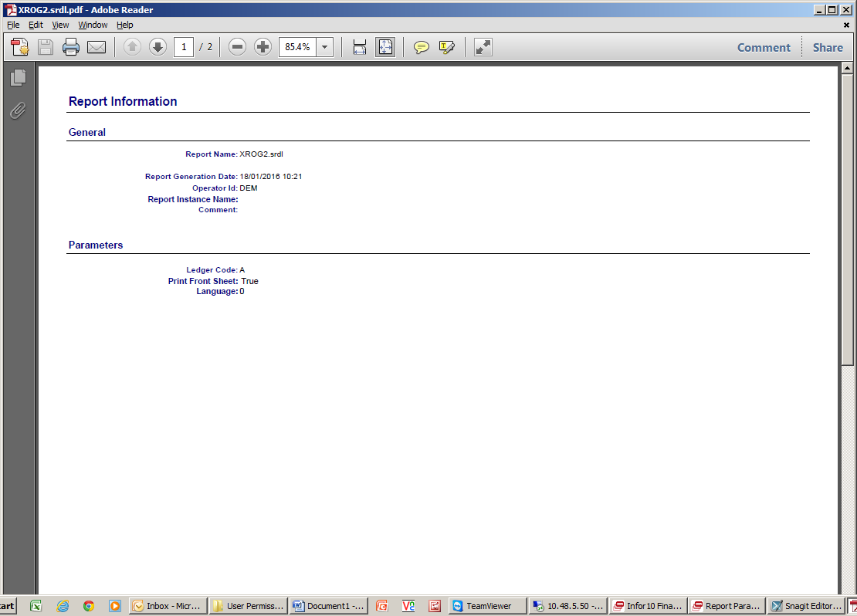Click the page number input field
Image resolution: width=857 pixels, height=616 pixels.
pyautogui.click(x=184, y=47)
